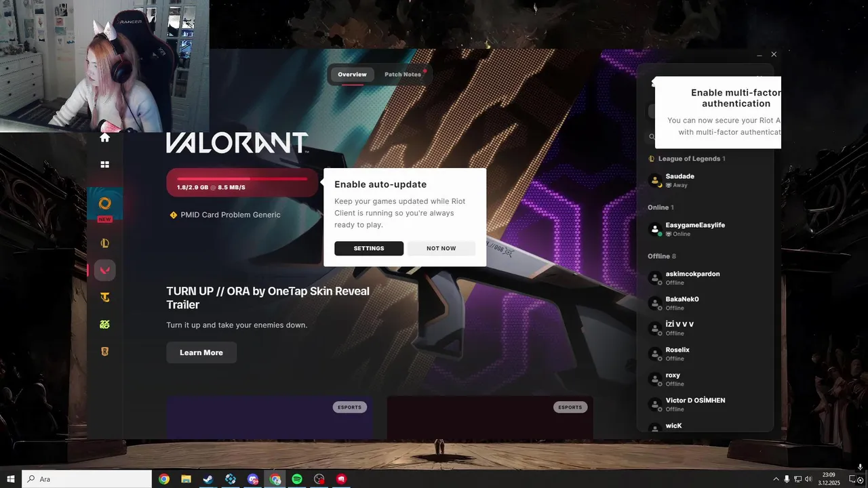Open the red Riot Client taskbar icon
The height and width of the screenshot is (488, 868).
(341, 479)
